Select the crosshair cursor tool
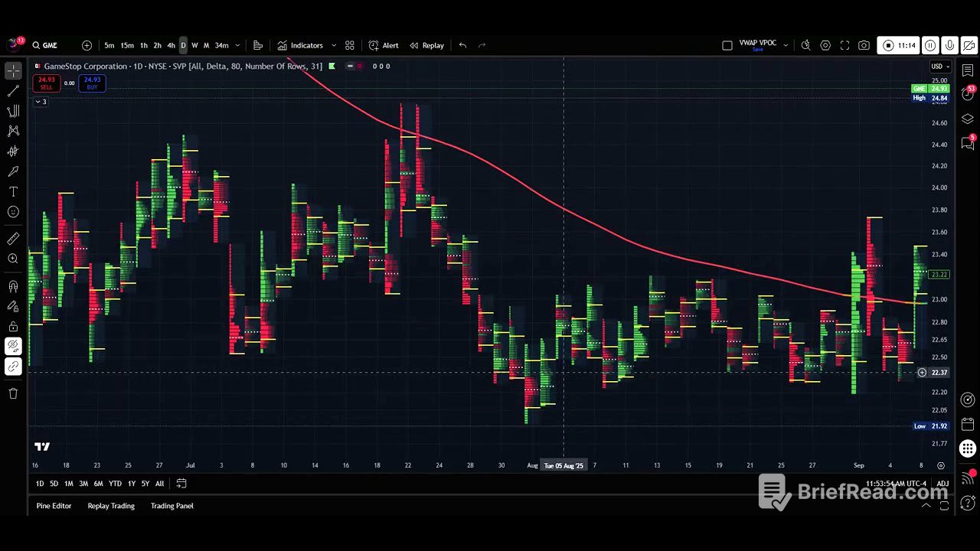This screenshot has width=980, height=551. point(13,71)
